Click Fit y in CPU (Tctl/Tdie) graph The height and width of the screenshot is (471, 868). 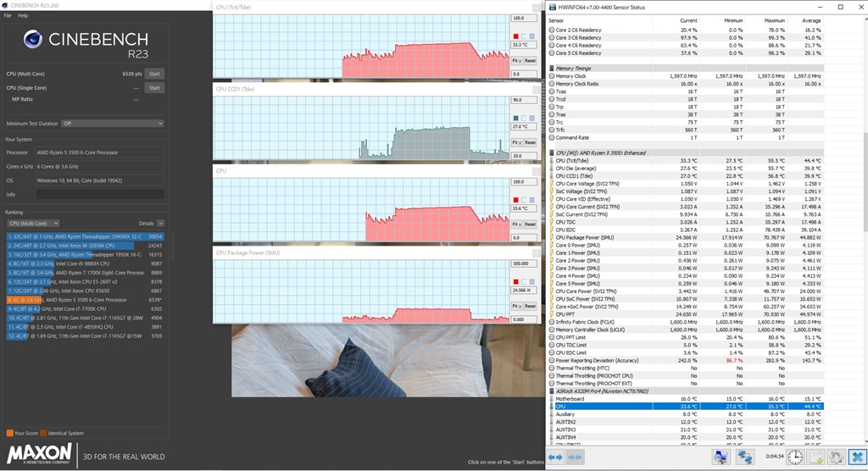516,60
